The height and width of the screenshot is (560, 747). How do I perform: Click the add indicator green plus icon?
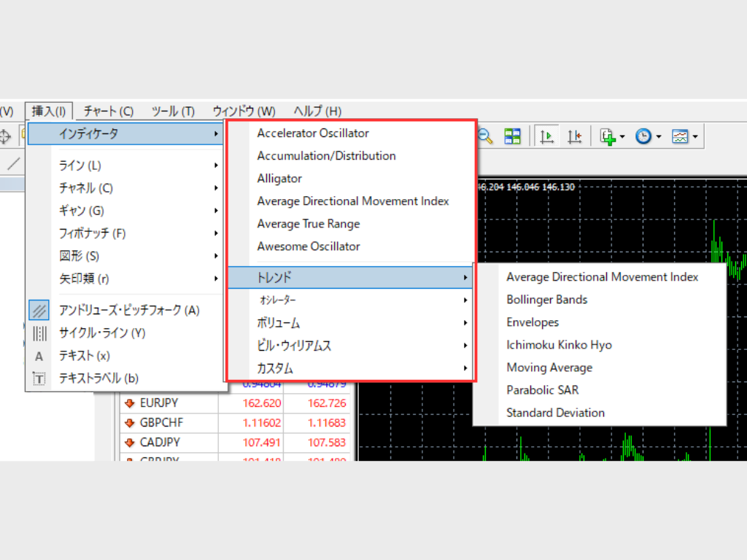click(608, 136)
